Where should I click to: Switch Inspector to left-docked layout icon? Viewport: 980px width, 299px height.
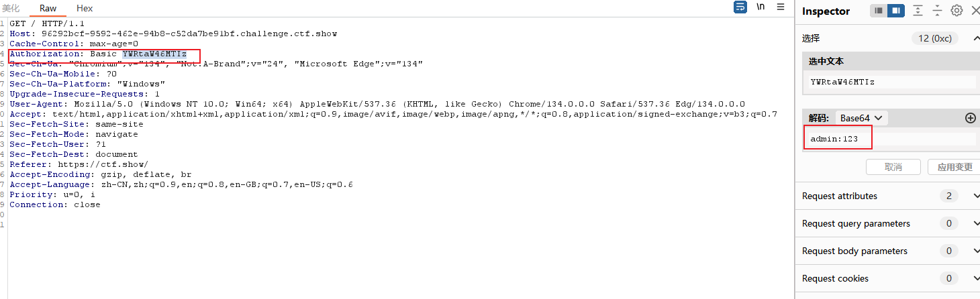pos(879,11)
